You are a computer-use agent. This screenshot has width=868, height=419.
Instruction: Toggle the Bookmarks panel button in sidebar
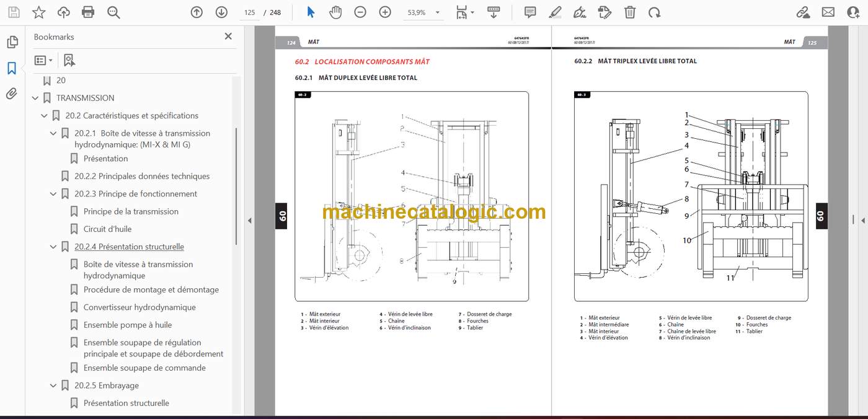click(12, 68)
